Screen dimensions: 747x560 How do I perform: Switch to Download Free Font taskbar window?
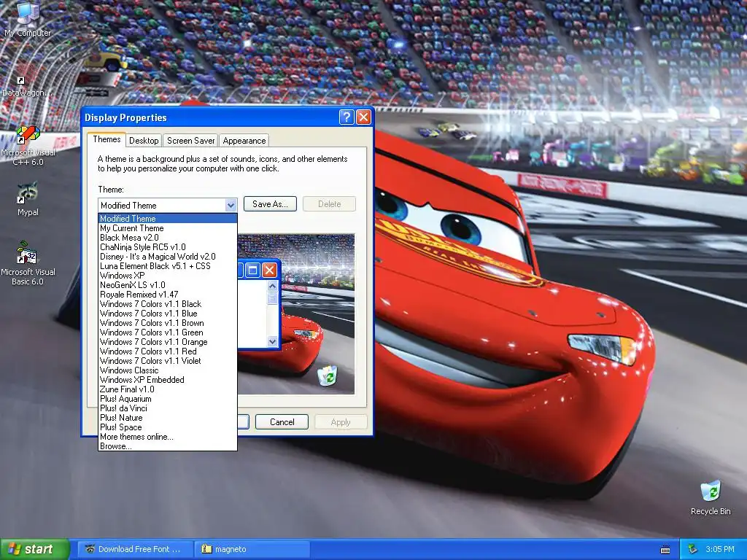(x=135, y=549)
